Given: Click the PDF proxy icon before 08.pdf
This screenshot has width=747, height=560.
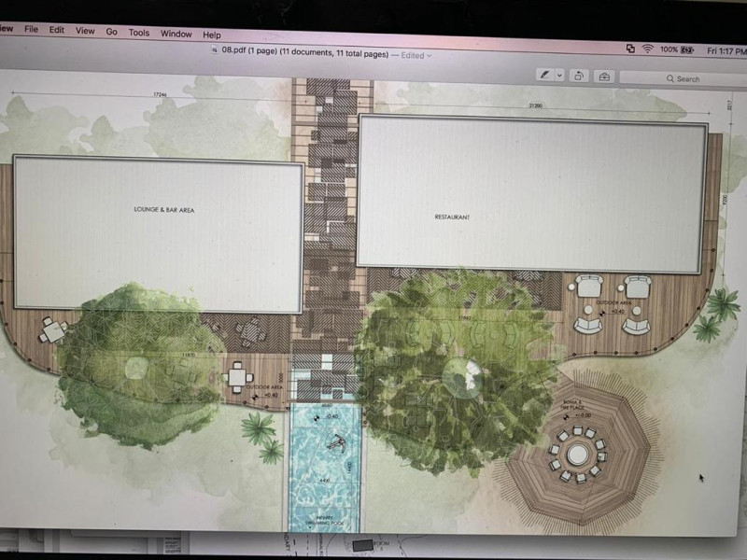Looking at the screenshot, I should coord(215,54).
